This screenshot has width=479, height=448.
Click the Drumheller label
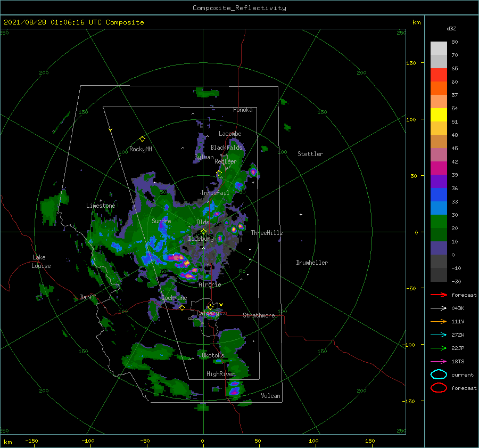tap(312, 263)
